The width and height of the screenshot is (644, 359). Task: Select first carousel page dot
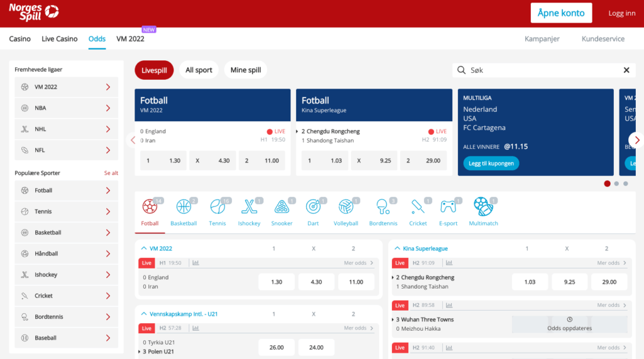tap(607, 184)
